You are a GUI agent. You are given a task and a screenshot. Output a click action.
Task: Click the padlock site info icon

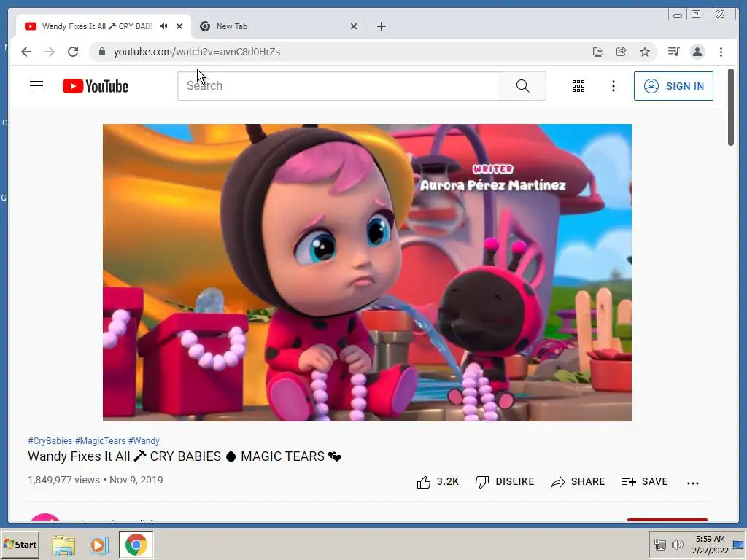click(x=101, y=52)
